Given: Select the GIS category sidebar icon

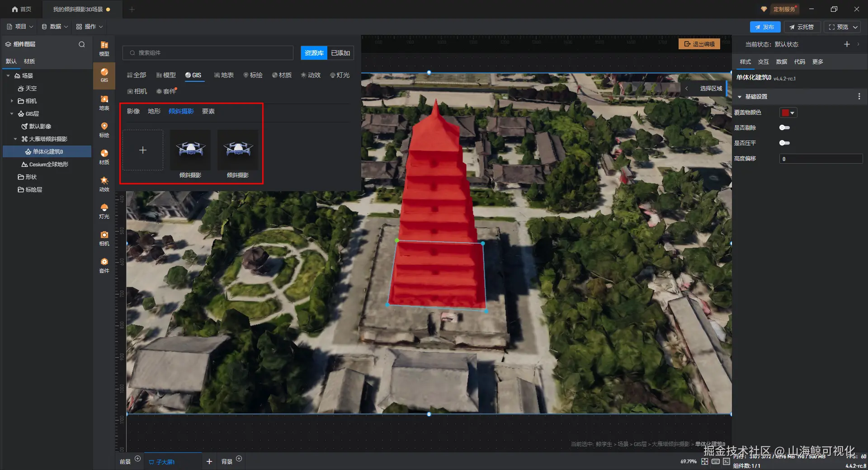Looking at the screenshot, I should tap(104, 75).
